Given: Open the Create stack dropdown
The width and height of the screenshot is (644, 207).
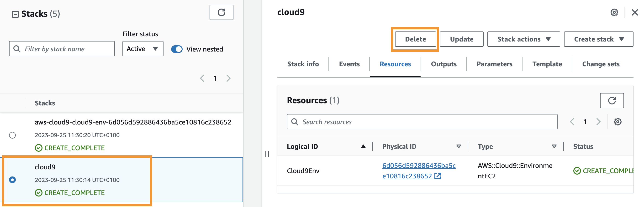Looking at the screenshot, I should pos(598,39).
